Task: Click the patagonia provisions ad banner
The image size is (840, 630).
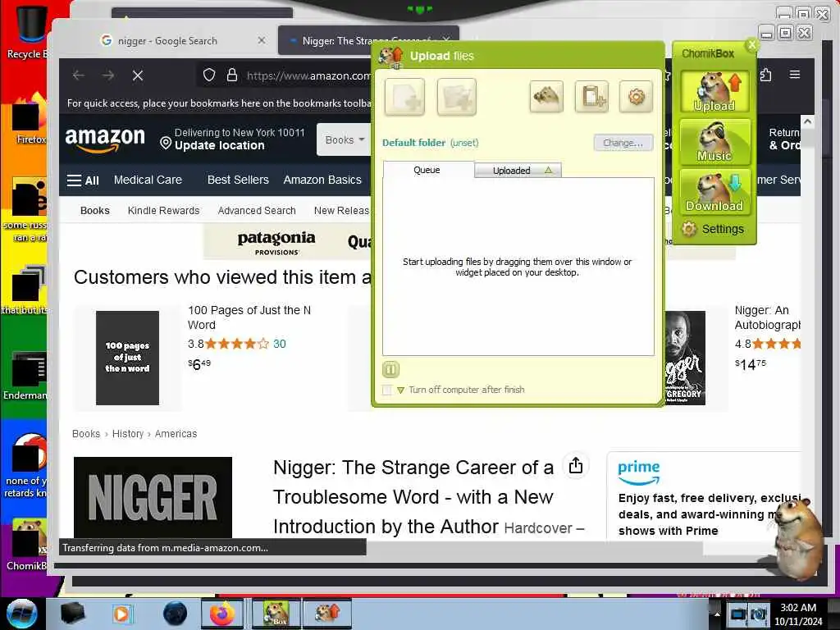Action: [287, 242]
